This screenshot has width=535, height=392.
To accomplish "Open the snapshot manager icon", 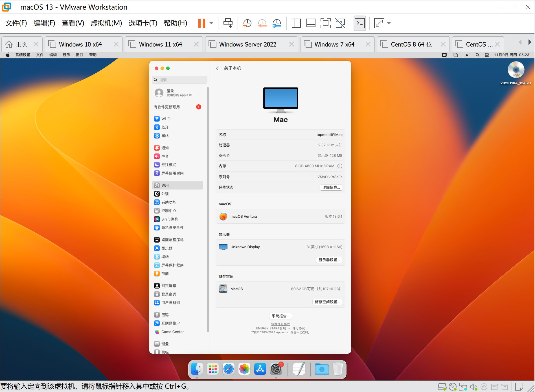I will [277, 23].
